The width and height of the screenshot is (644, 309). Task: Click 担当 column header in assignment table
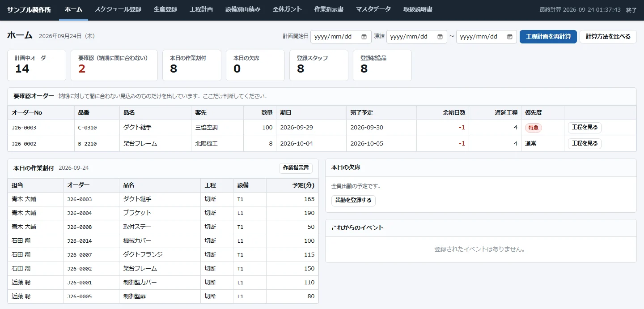pos(35,185)
